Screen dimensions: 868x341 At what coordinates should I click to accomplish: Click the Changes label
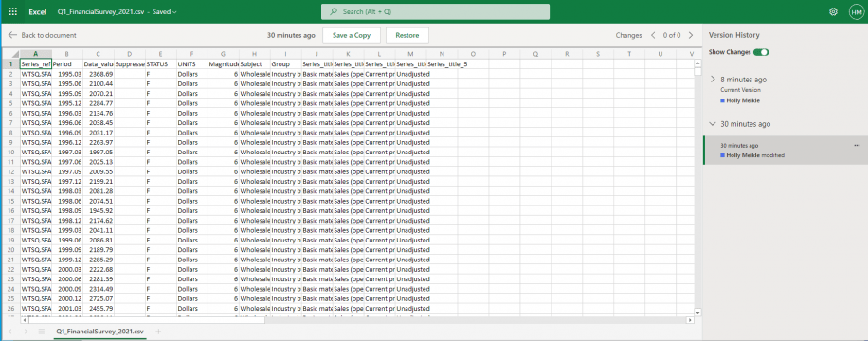628,35
